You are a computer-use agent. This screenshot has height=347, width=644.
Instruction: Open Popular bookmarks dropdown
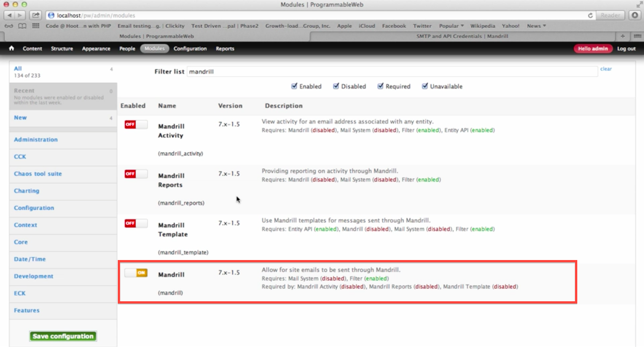coord(451,26)
